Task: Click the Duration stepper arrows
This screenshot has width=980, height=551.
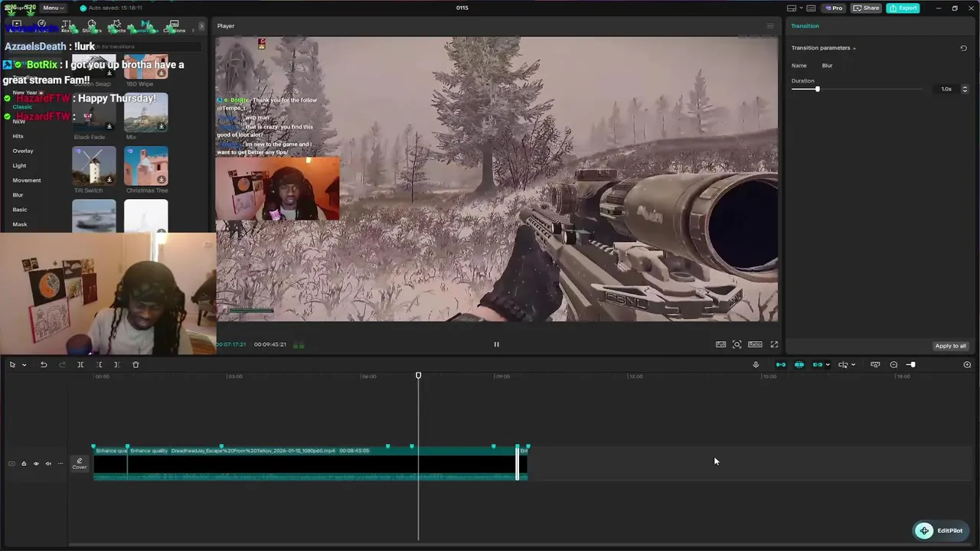Action: tap(964, 90)
